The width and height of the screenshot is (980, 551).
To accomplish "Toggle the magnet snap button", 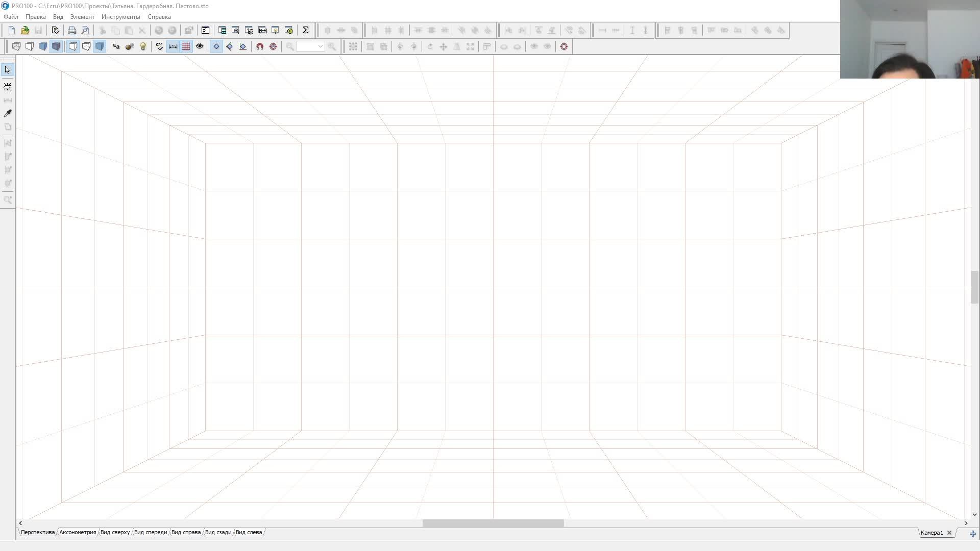I will point(260,46).
